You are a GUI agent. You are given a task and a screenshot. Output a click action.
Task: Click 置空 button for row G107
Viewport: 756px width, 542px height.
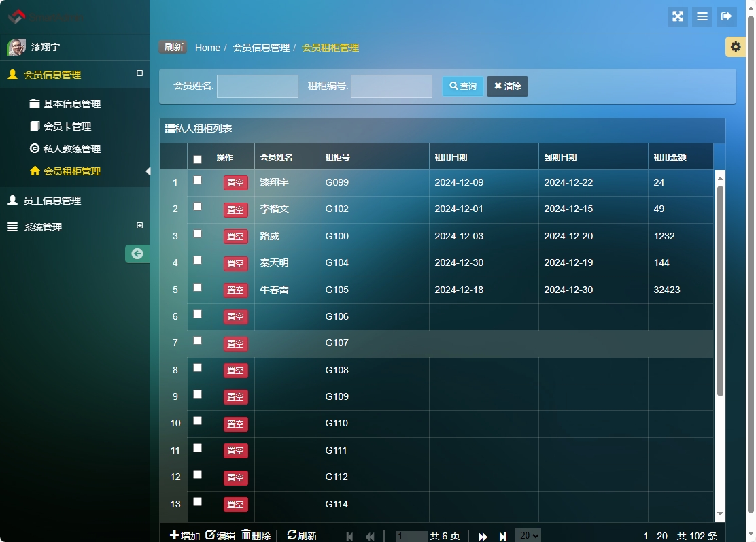coord(236,343)
